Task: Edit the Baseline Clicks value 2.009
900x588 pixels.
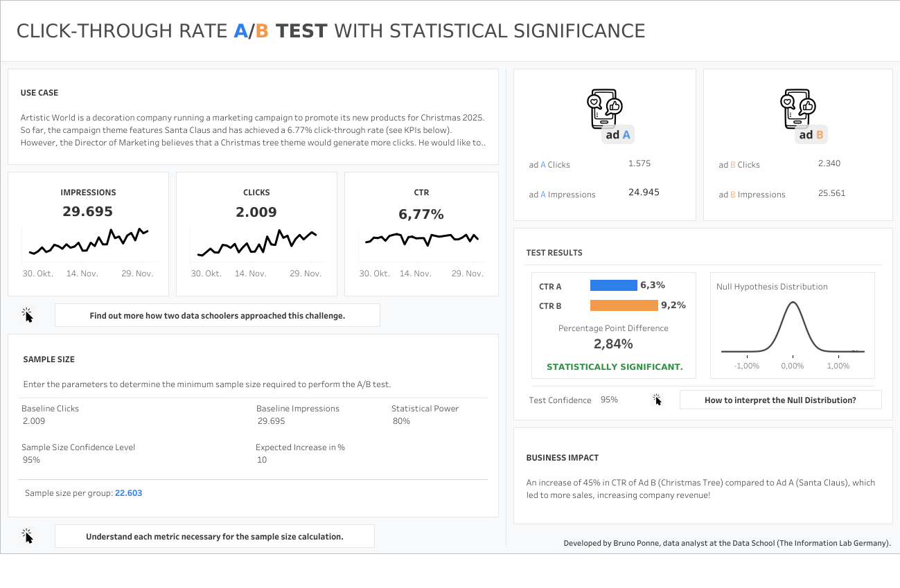Action: coord(34,421)
